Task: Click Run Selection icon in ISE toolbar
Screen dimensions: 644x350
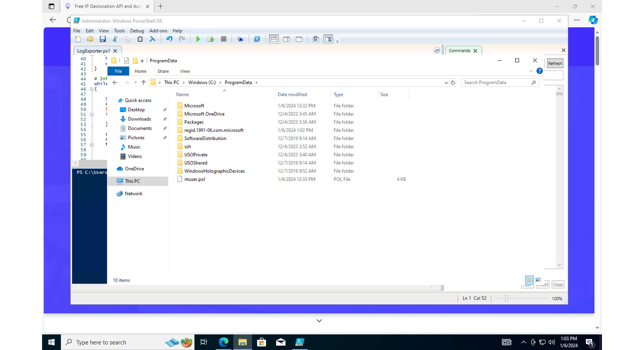Action: [x=211, y=39]
